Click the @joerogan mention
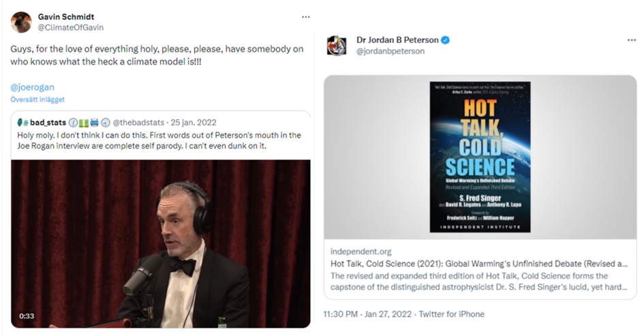Viewport: 644px width, 336px height. point(33,87)
